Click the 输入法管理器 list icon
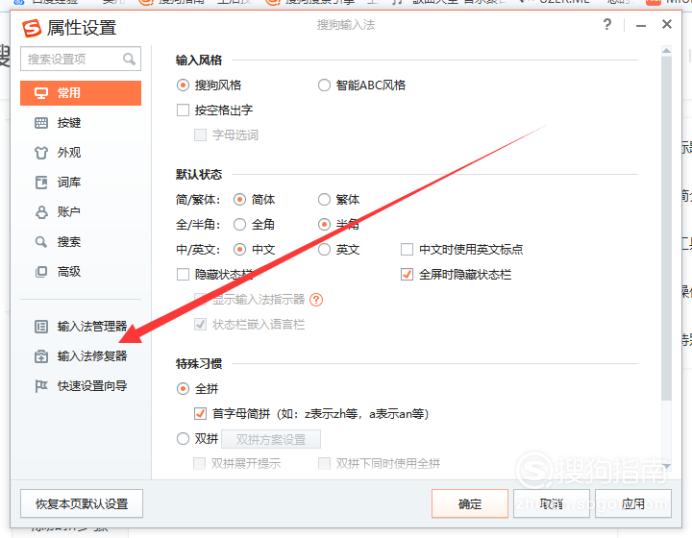Screen dimensions: 692x538 [x=41, y=327]
